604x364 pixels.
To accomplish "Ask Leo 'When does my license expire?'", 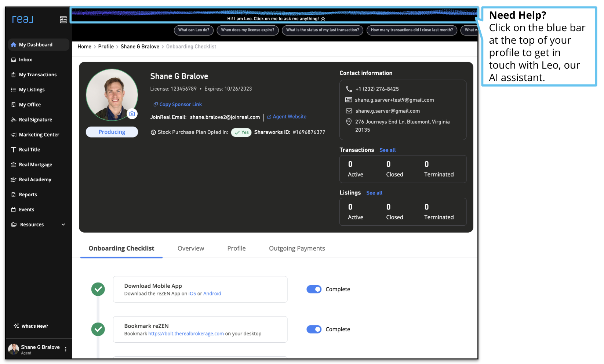I will pyautogui.click(x=248, y=30).
